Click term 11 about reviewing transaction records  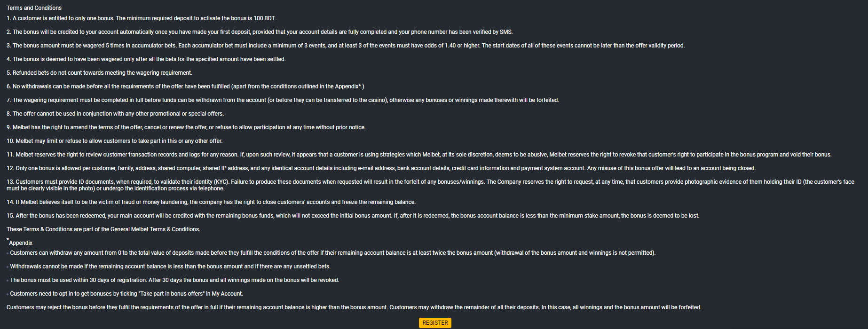pos(419,155)
